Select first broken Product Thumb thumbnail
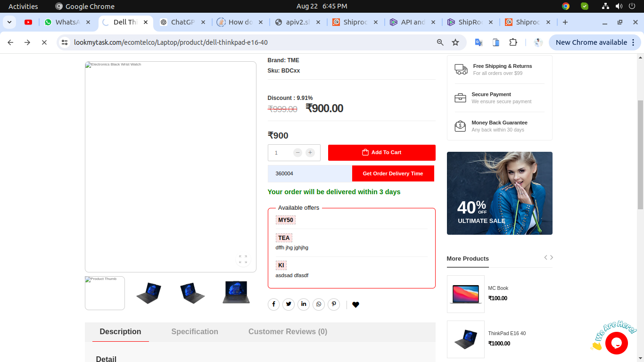644x362 pixels. [x=105, y=293]
